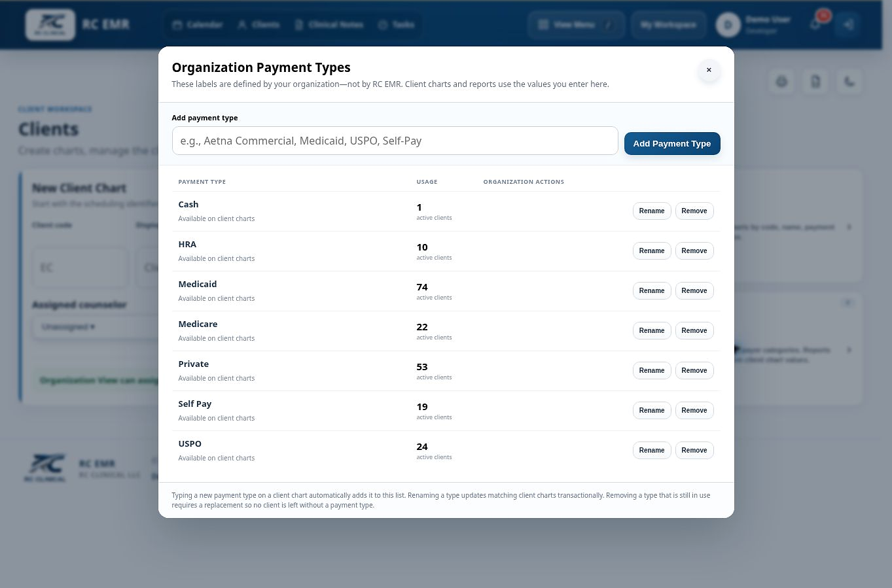Click the Medicaid usage count 74
892x588 pixels.
[x=422, y=287]
